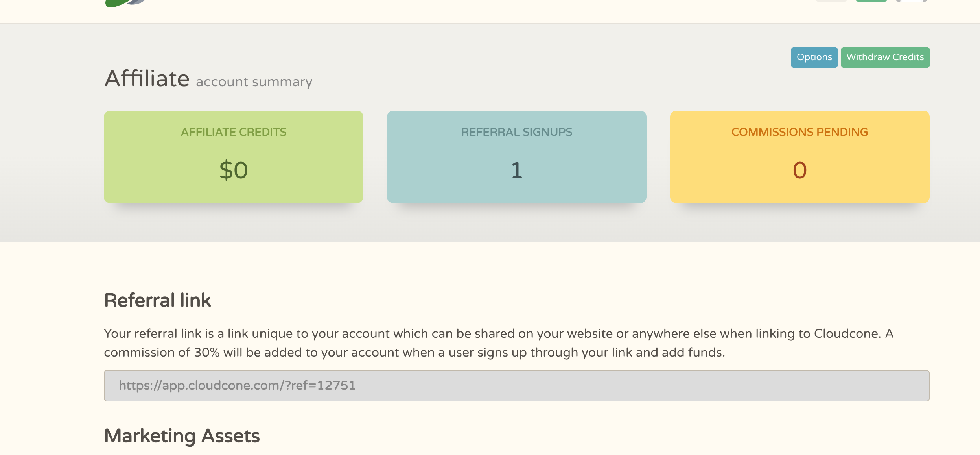
Task: Select the AFFILIATE CREDITS card label
Action: tap(234, 132)
